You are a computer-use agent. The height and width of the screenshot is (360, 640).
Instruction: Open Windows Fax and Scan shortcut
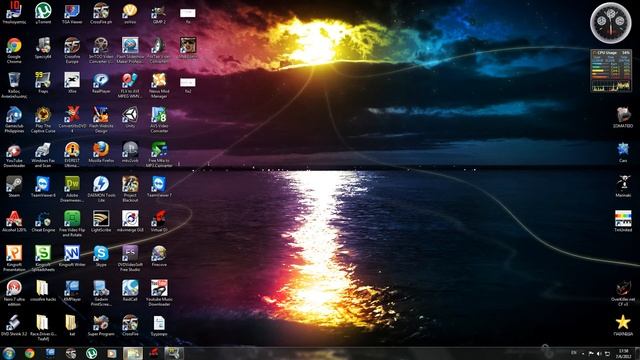[43, 154]
